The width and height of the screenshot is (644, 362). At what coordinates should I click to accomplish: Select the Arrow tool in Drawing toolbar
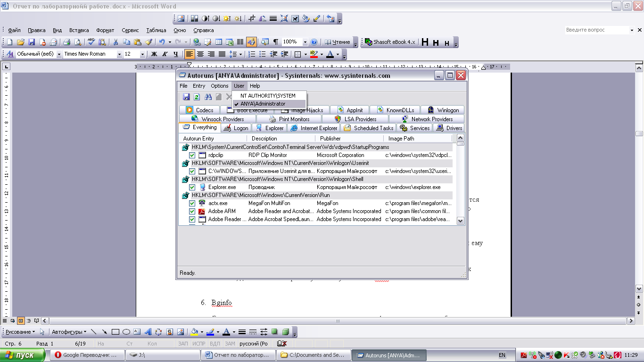[105, 332]
